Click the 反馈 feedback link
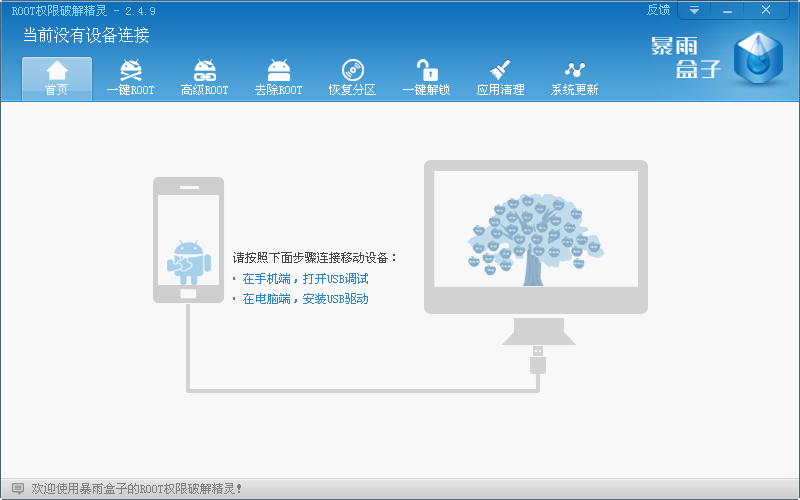The height and width of the screenshot is (500, 800). pos(658,10)
